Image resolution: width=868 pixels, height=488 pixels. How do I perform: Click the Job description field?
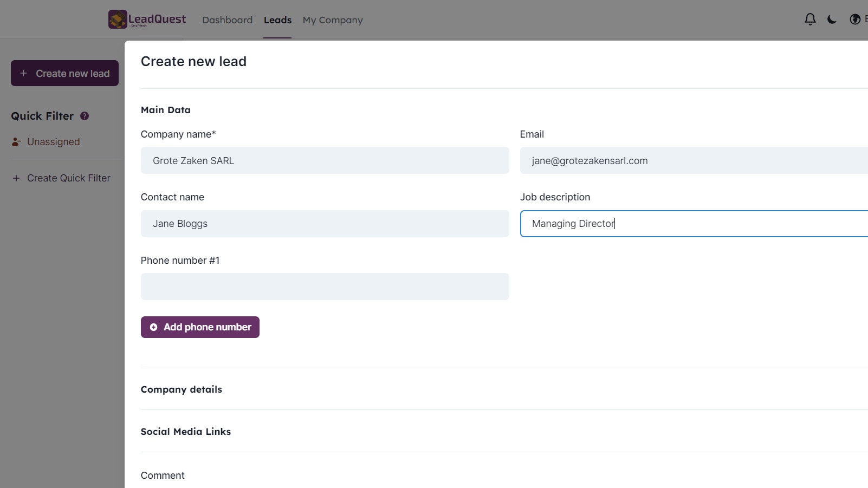[694, 224]
